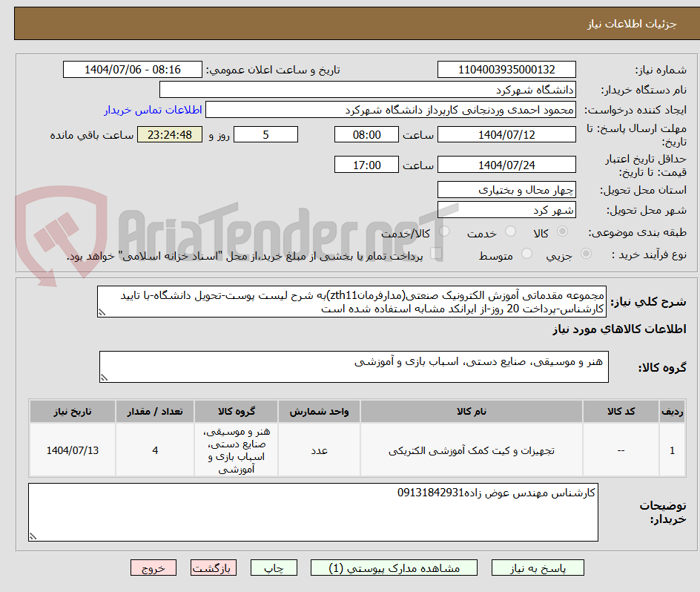
Task: Select the کالا radio button
Action: coord(561,231)
